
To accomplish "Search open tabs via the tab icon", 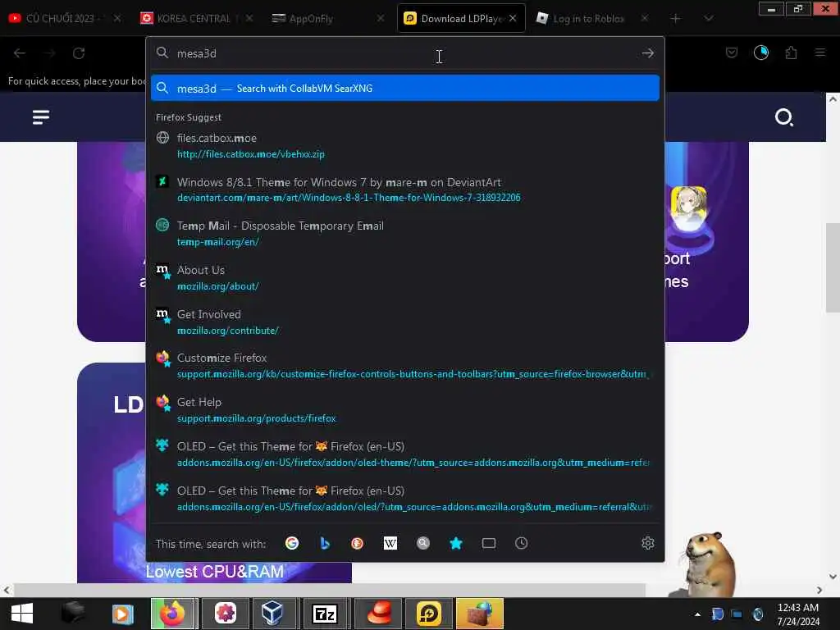I will 489,543.
